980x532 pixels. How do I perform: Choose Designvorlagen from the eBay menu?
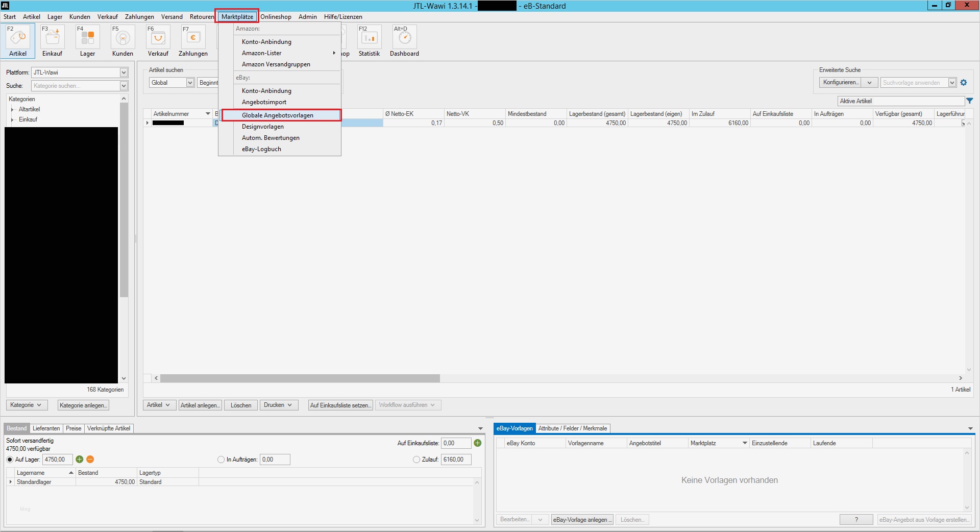click(263, 127)
